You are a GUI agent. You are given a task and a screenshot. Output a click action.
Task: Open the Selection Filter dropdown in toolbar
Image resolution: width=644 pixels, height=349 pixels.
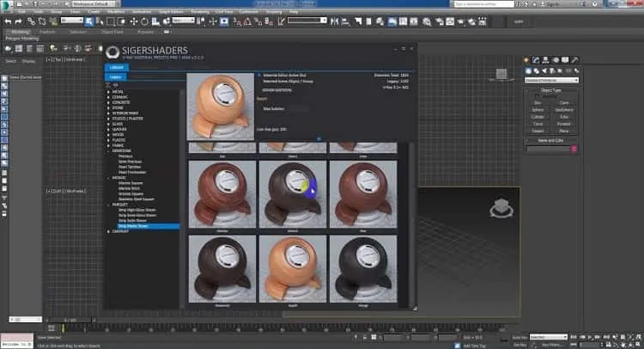[71, 20]
